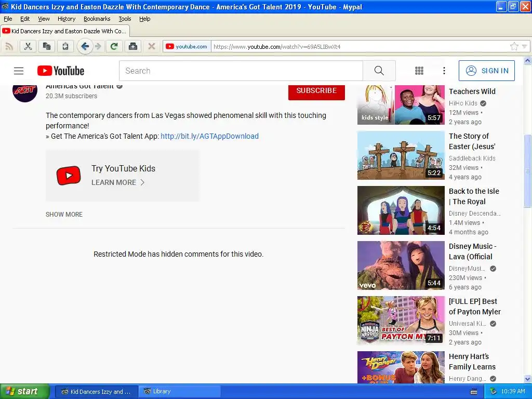Open the Tools menu

pos(125,19)
